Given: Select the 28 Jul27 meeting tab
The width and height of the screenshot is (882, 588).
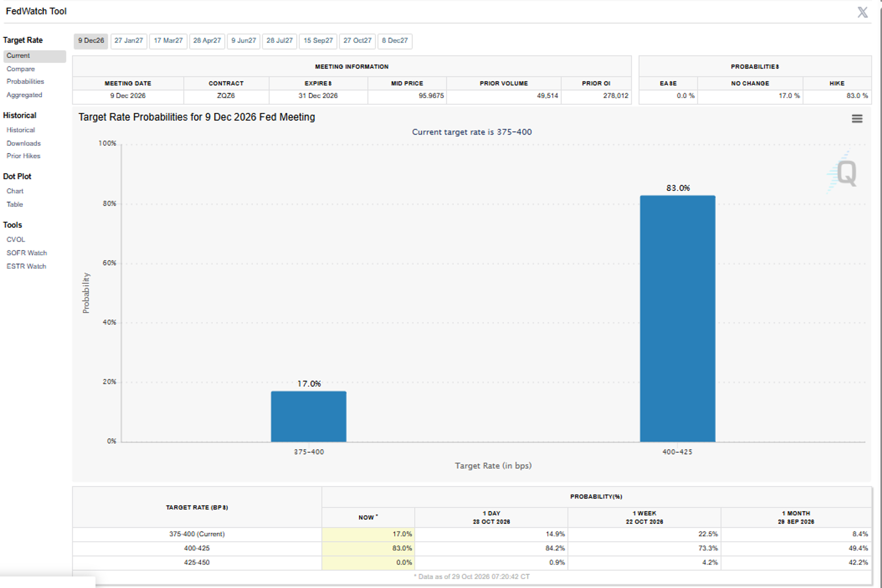Looking at the screenshot, I should point(280,41).
